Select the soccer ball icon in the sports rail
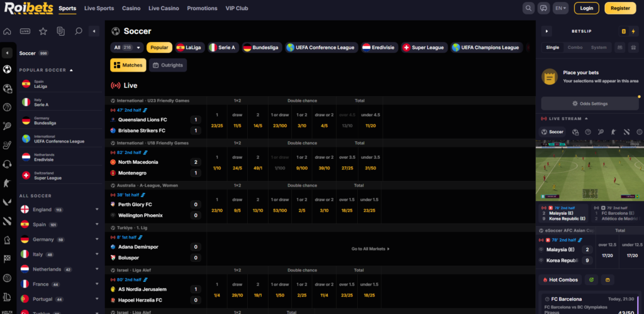The image size is (644, 314). (x=7, y=69)
